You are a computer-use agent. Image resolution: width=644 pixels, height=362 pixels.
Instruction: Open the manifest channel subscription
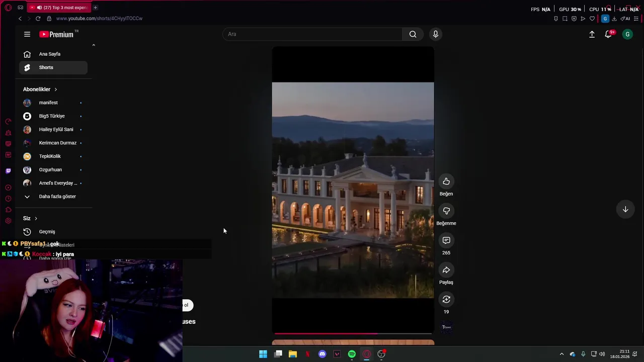tap(53, 103)
